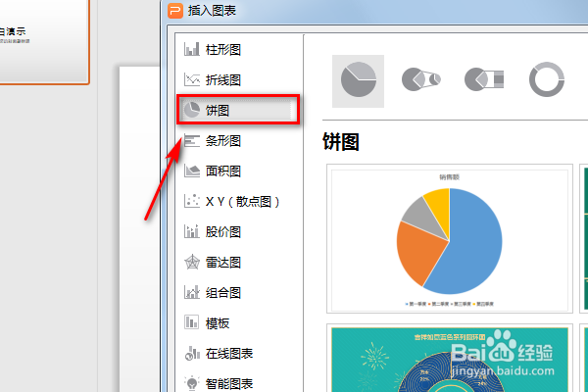Choose the doughnut chart subtype
This screenshot has width=588, height=392.
(x=547, y=79)
